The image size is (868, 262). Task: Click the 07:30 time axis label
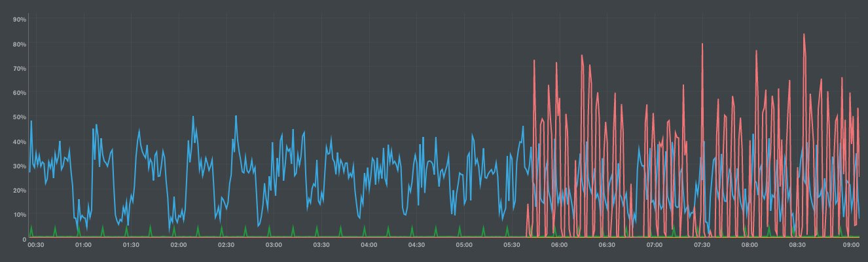[x=702, y=245]
